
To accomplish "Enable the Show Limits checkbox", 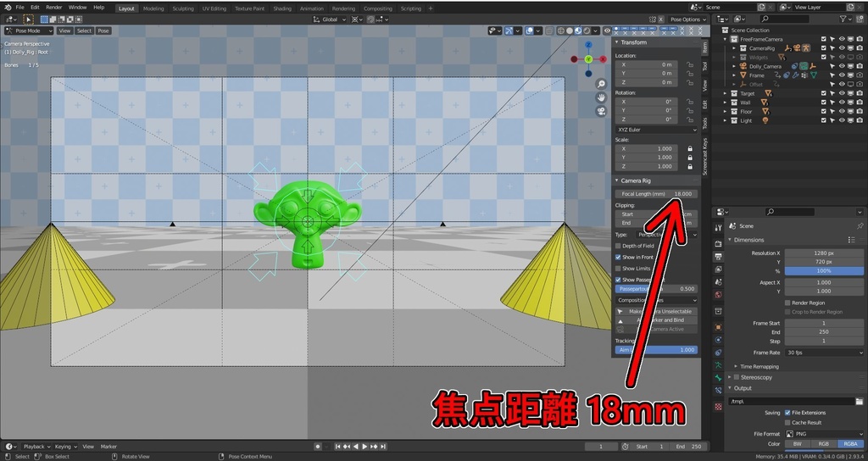I will pyautogui.click(x=618, y=269).
